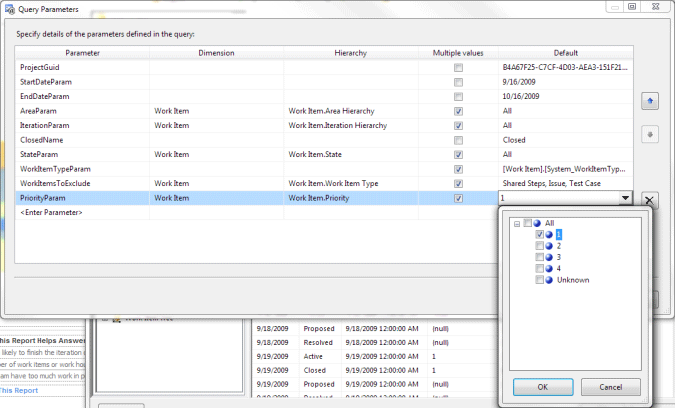Click the WorkItemTypeParam default value
Viewport: 675px width, 408px height.
(x=564, y=169)
